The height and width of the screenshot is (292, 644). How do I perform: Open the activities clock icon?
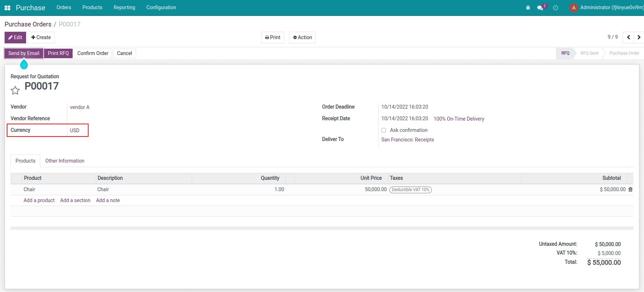click(x=556, y=8)
